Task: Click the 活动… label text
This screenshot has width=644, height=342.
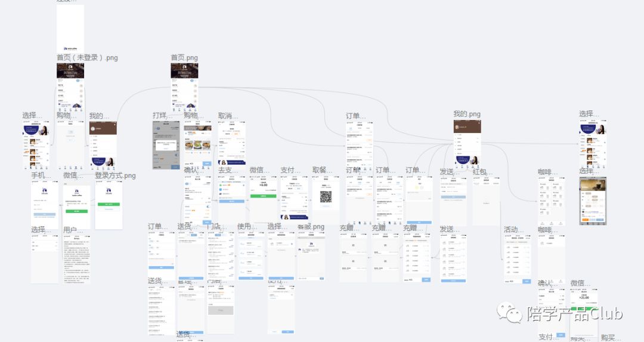Action: pyautogui.click(x=513, y=229)
